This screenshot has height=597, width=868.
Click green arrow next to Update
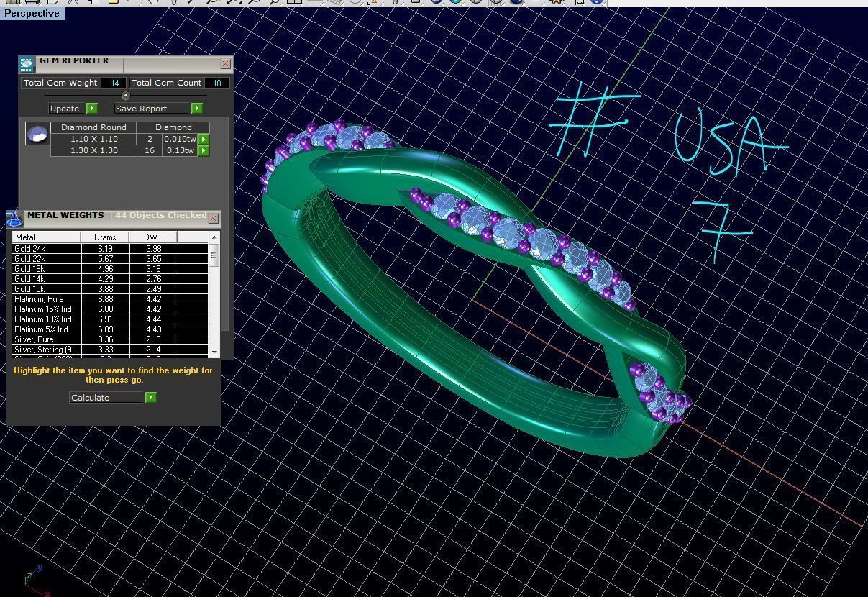91,109
